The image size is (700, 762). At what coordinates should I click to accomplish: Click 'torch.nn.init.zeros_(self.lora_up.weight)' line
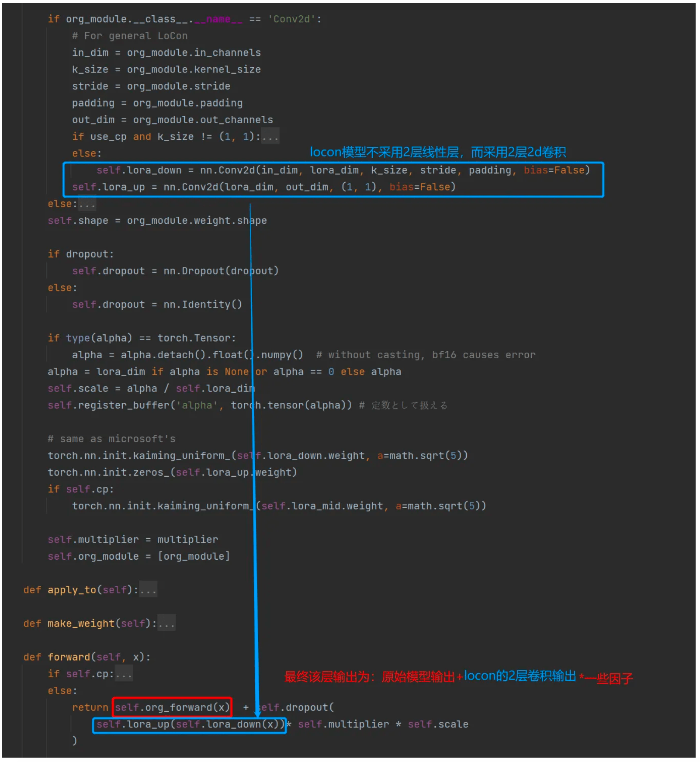(x=172, y=472)
